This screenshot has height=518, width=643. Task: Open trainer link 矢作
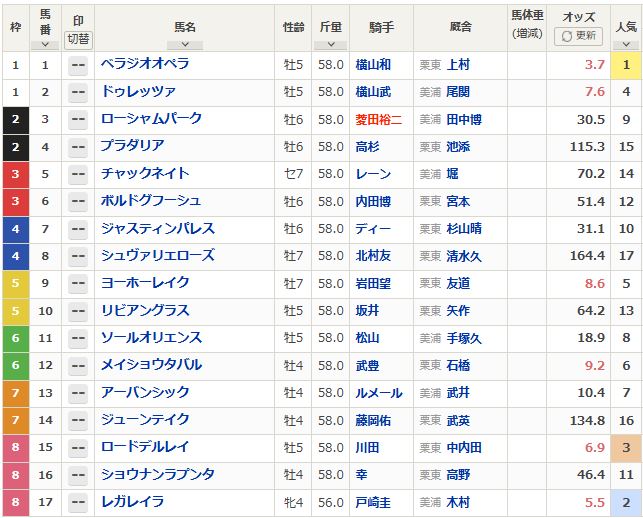pos(458,311)
